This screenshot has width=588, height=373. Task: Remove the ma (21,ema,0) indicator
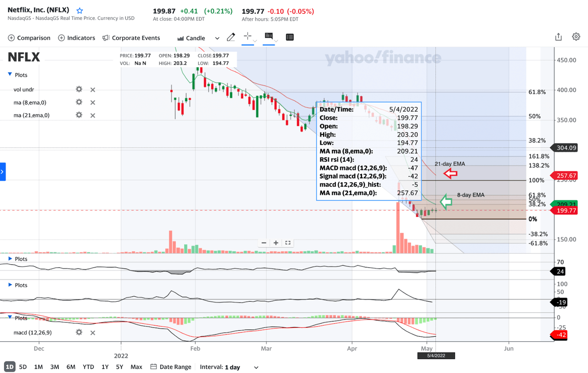point(92,115)
